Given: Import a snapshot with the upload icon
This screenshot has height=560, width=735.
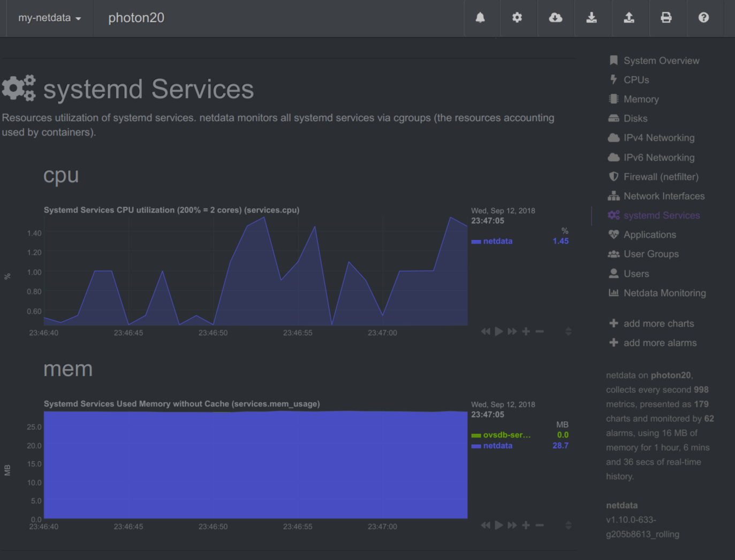Looking at the screenshot, I should pos(630,18).
